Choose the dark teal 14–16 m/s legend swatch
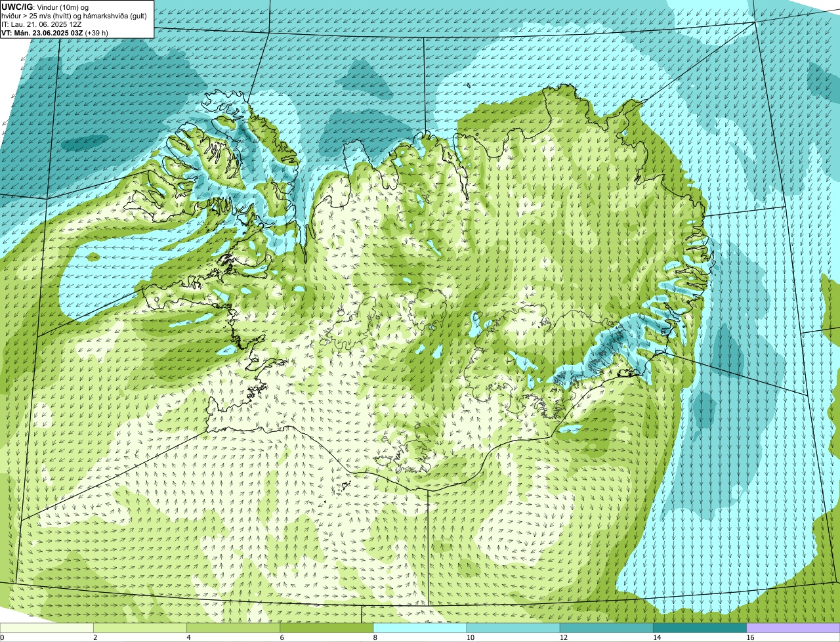Viewport: 840px width, 642px height. 700,628
